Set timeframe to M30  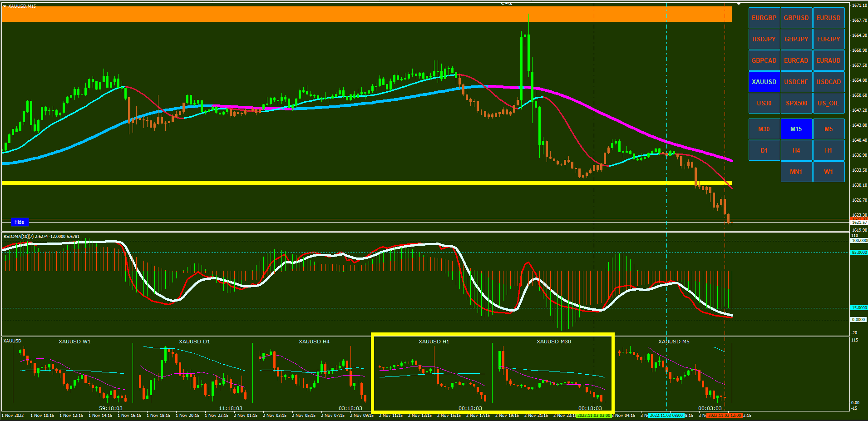click(764, 129)
